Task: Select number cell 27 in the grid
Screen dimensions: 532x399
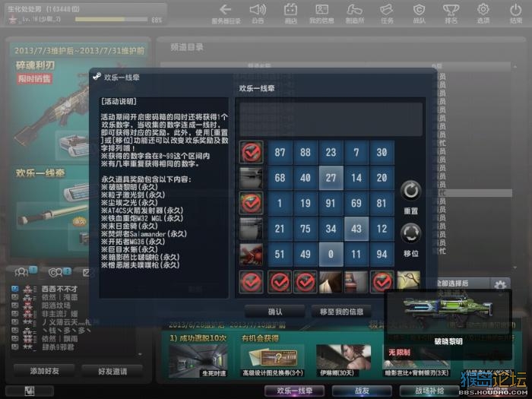Action: point(331,178)
